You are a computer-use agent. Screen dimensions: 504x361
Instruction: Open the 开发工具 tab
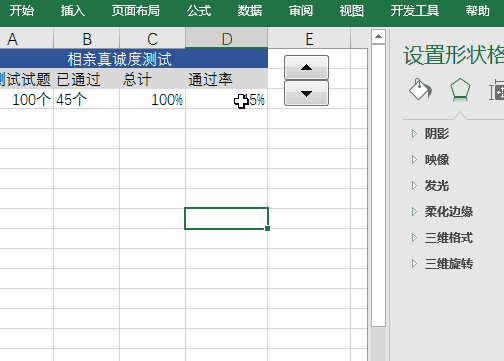coord(415,11)
